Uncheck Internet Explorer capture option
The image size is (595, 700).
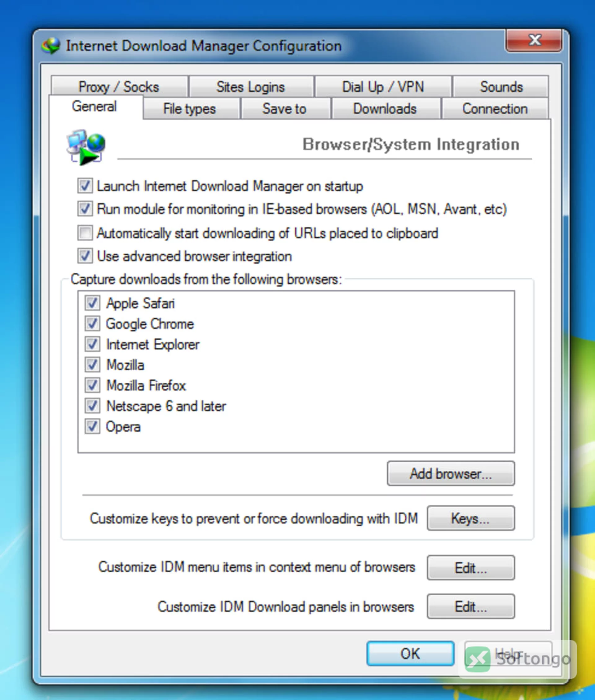(92, 344)
